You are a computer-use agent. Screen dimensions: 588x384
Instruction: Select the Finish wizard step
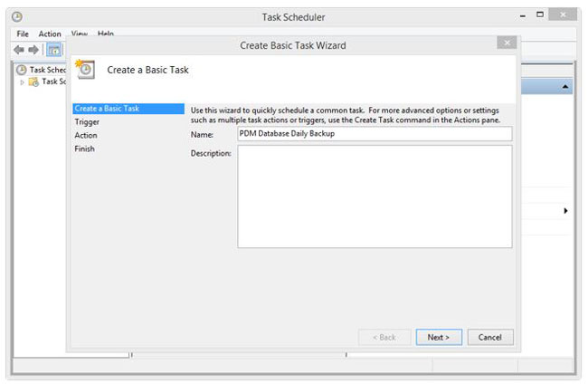click(x=84, y=149)
